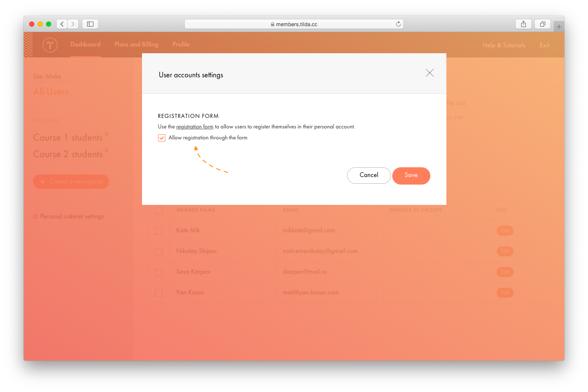Open the registration form link
588x392 pixels.
coord(195,127)
